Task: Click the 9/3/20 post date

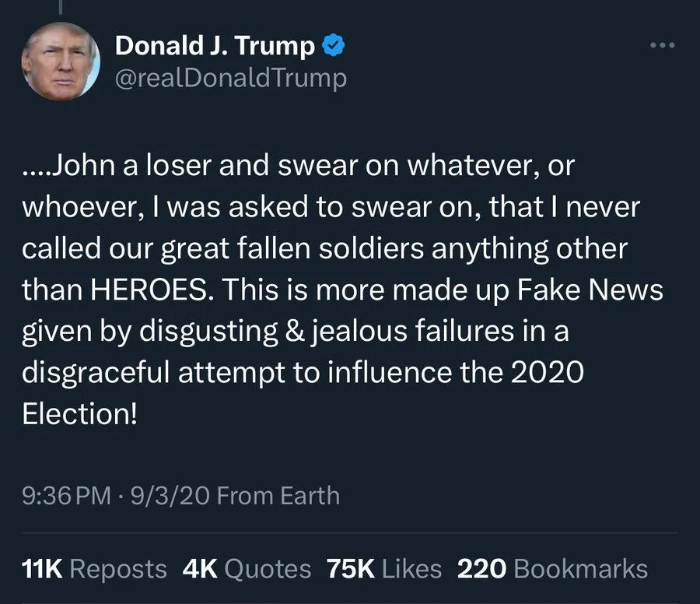Action: (x=169, y=496)
